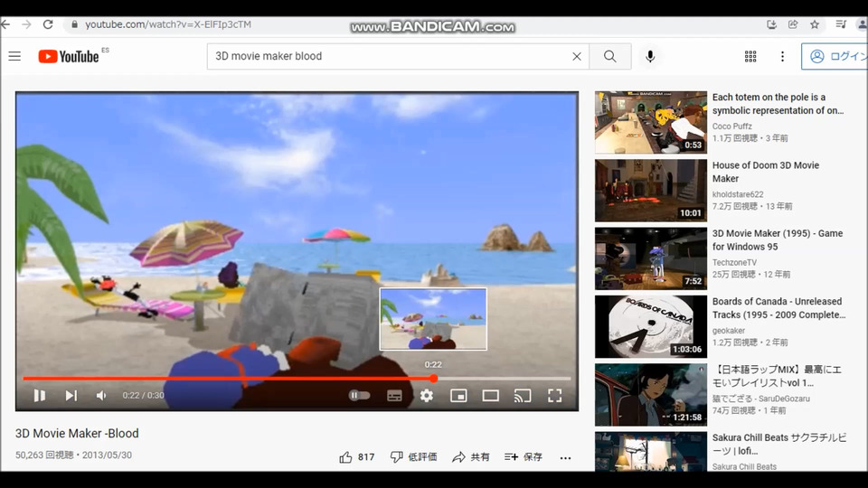Open the YouTube hamburger guide menu
Viewport: 868px width, 488px height.
tap(14, 56)
